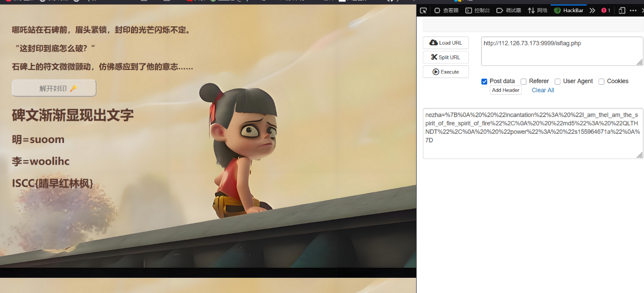
Task: Expand the hidden devtools tabs chevron
Action: 592,10
